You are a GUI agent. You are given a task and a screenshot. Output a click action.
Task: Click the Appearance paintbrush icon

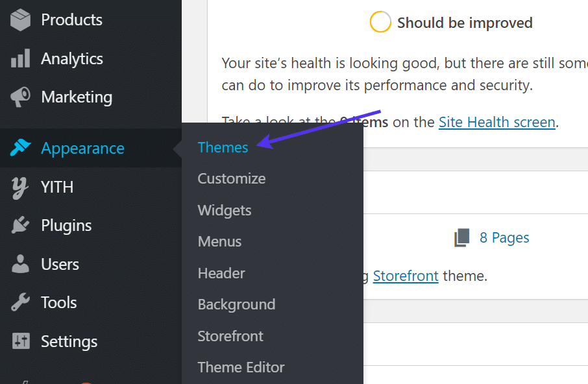click(x=21, y=149)
